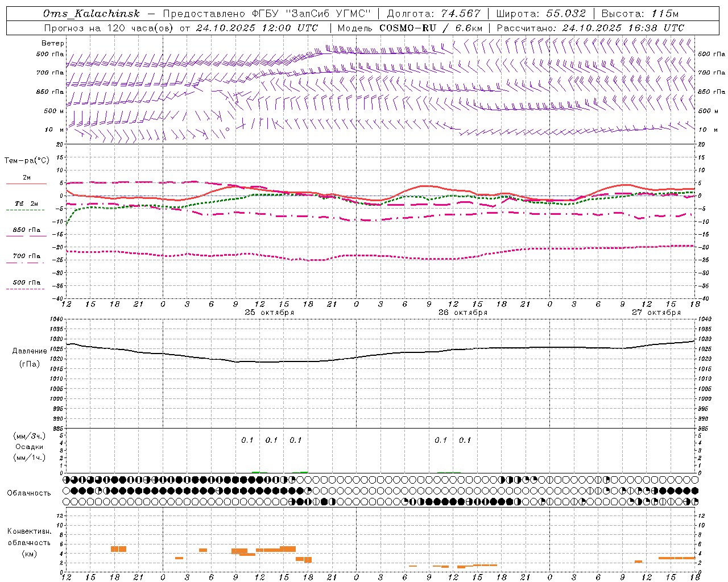The image size is (728, 582).
Task: Click the Тем-ра(°C) temperature panel label
Action: tap(27, 161)
